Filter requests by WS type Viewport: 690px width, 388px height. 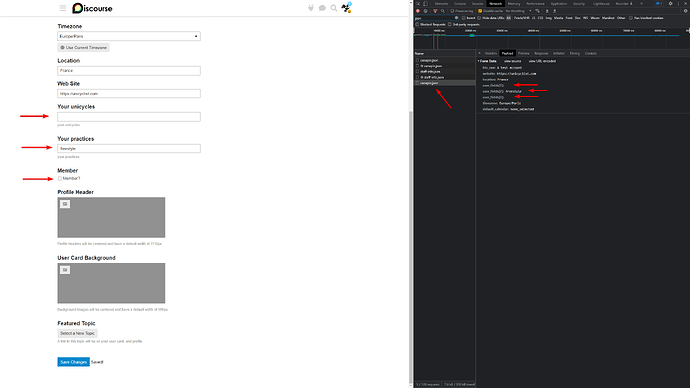[x=585, y=18]
